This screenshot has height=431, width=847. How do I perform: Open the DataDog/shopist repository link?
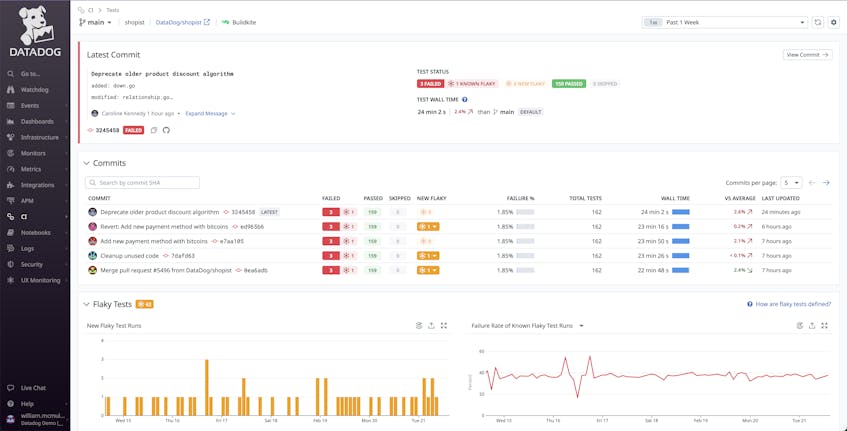(x=183, y=23)
